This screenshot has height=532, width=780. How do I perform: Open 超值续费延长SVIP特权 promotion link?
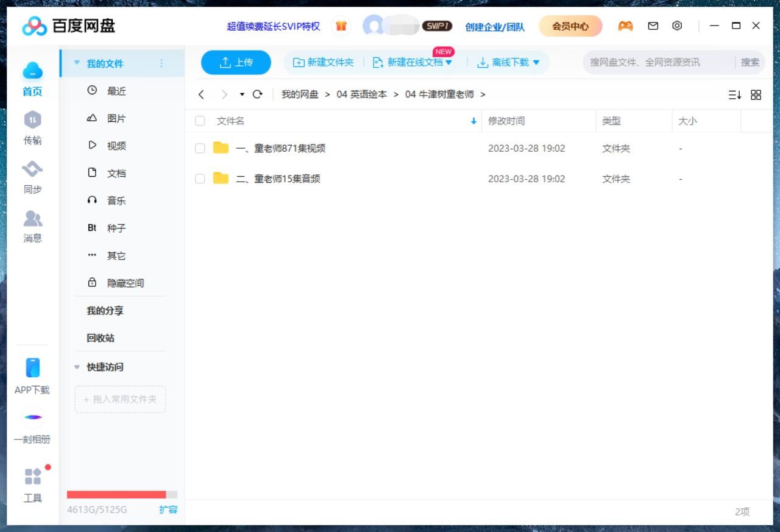pos(272,27)
